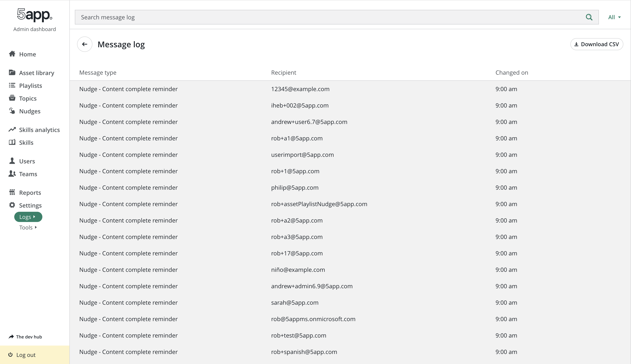Click the Home house icon
The height and width of the screenshot is (364, 631).
[12, 54]
